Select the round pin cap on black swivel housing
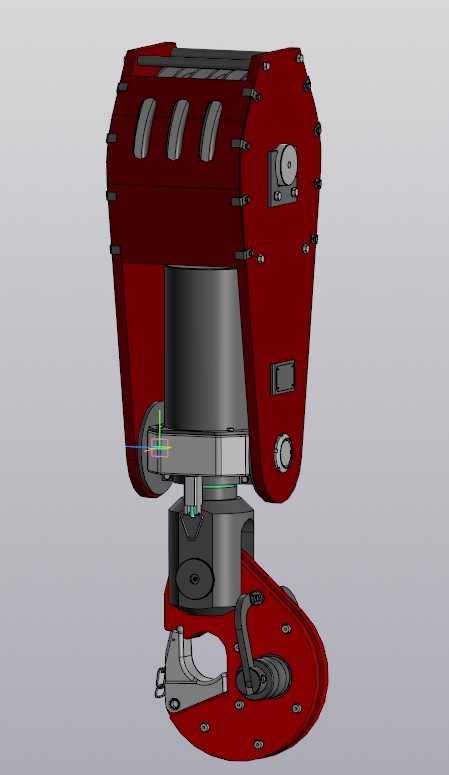This screenshot has width=449, height=775. 195,578
